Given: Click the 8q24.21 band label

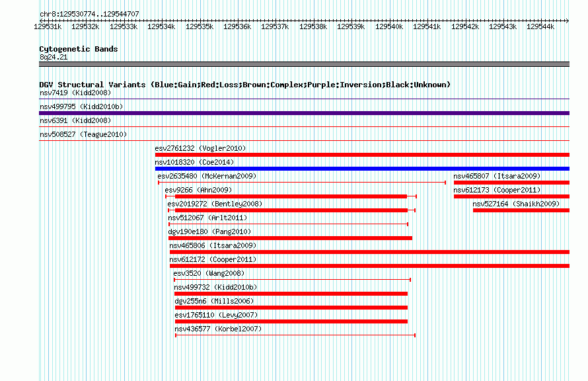Looking at the screenshot, I should [x=54, y=57].
